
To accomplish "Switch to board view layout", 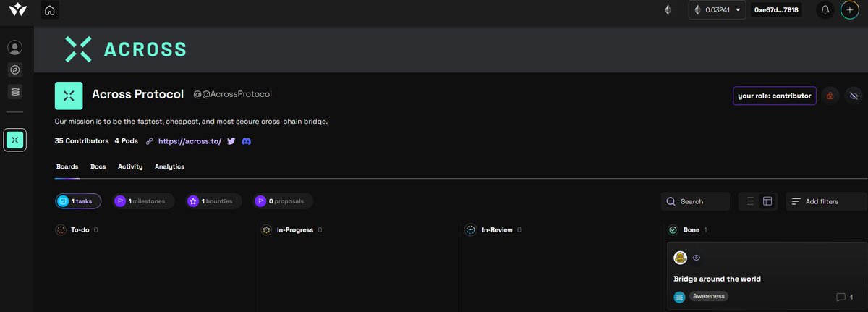I will [767, 201].
